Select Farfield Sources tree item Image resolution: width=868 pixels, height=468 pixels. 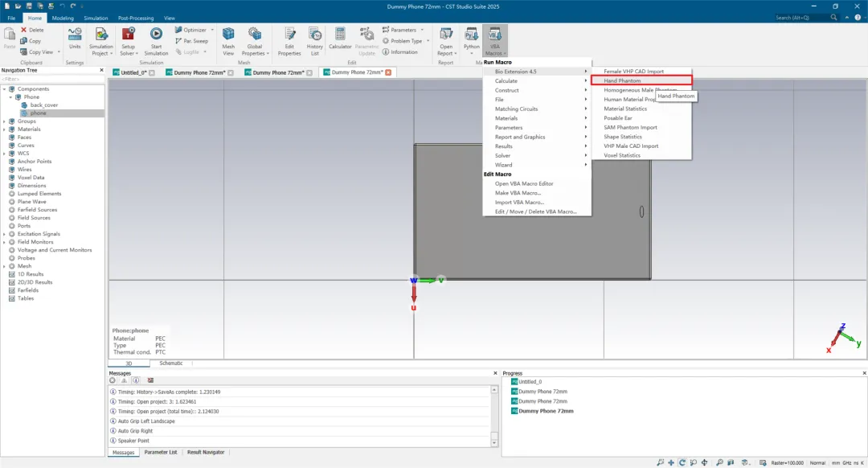37,210
